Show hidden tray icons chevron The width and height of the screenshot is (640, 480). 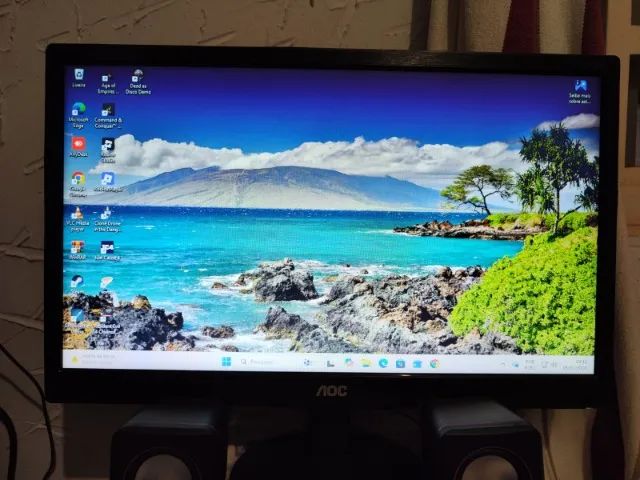click(502, 364)
